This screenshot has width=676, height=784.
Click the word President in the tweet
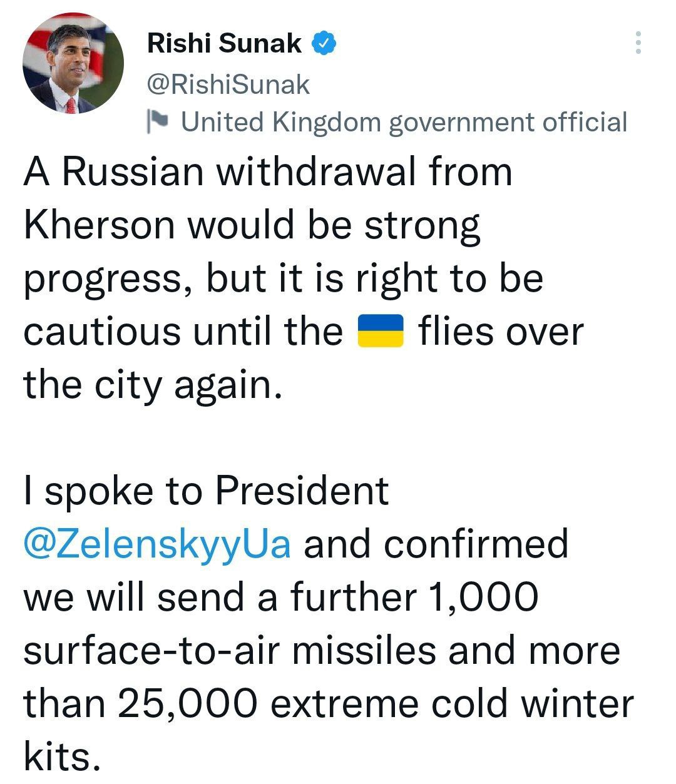point(302,491)
